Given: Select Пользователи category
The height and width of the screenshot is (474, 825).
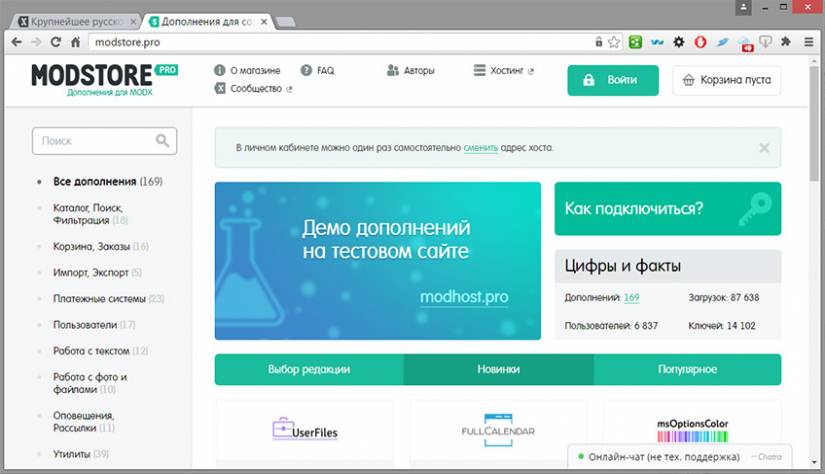Looking at the screenshot, I should pyautogui.click(x=94, y=325).
